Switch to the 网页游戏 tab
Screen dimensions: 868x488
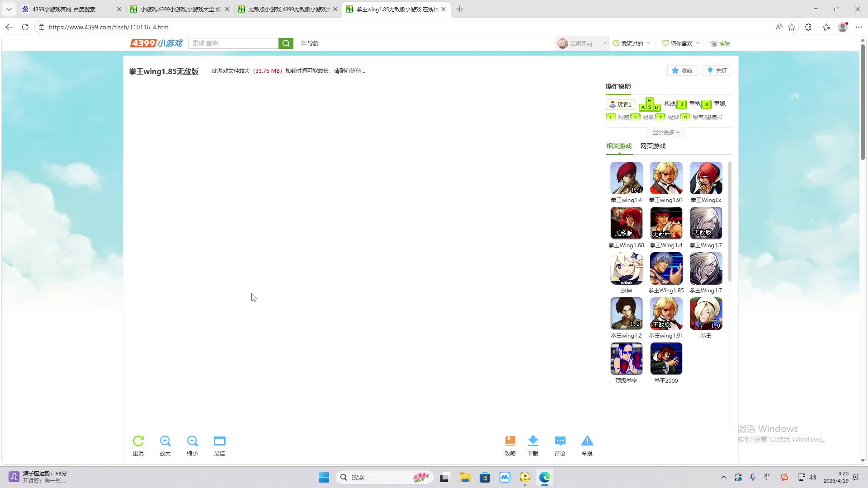pyautogui.click(x=653, y=146)
